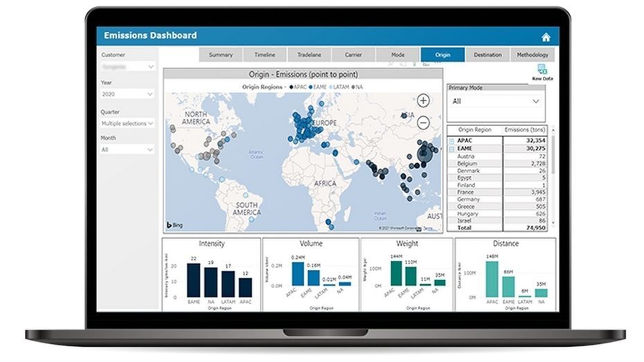
Task: Click the Bing logo on map
Action: click(x=175, y=225)
